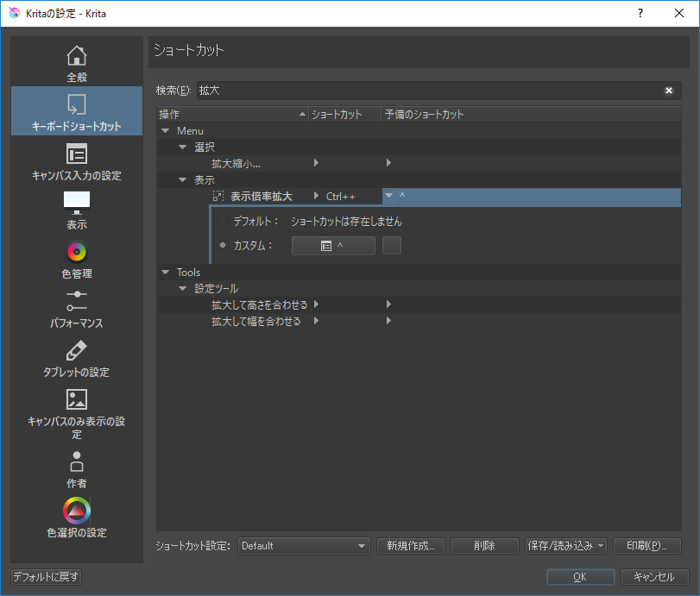The width and height of the screenshot is (700, 596).
Task: Select the 拡大して幅を合わせる row
Action: click(419, 321)
